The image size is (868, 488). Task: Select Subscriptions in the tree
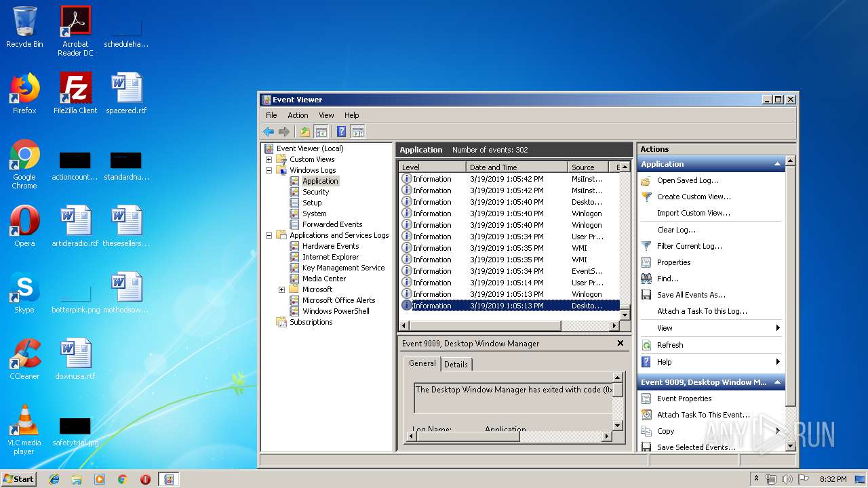(311, 322)
